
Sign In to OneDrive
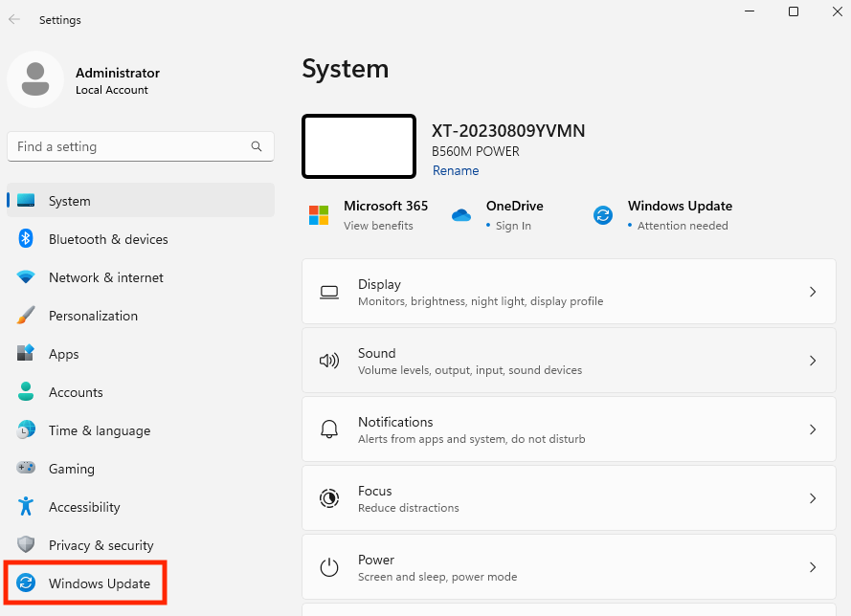512,226
